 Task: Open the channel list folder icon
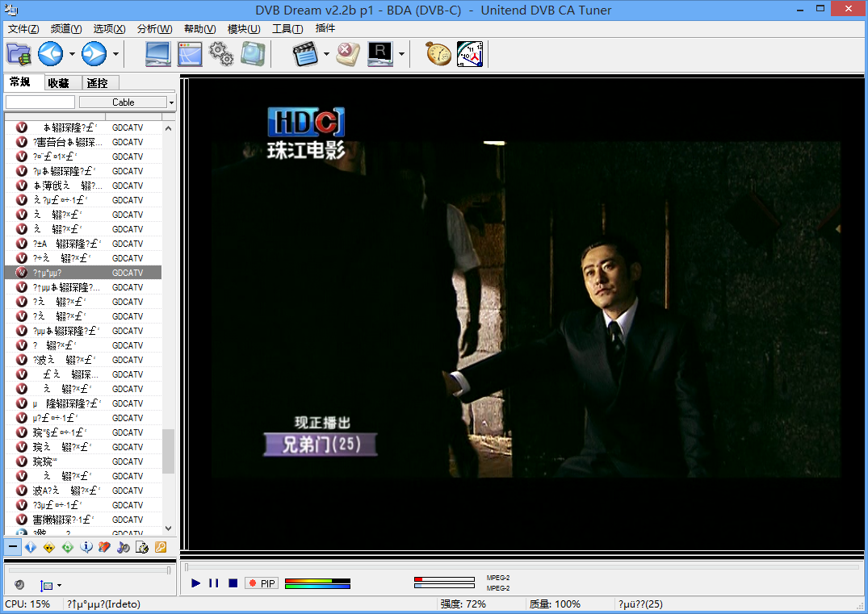coord(19,54)
